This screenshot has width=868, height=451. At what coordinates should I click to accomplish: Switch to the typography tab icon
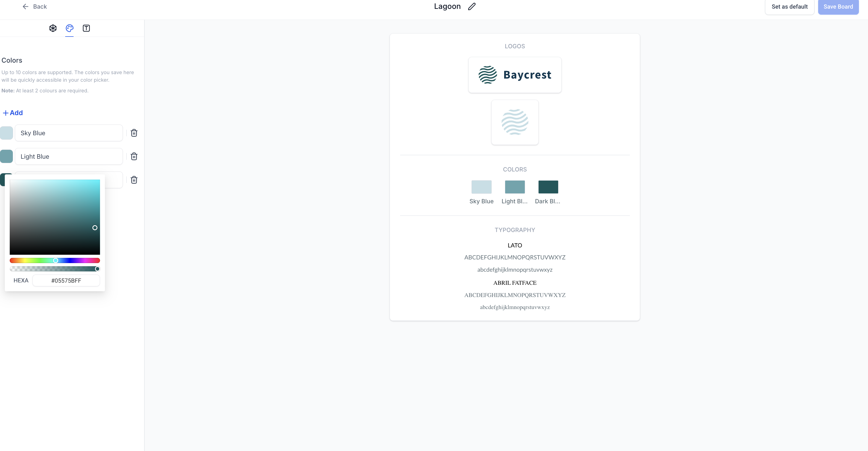coord(86,28)
